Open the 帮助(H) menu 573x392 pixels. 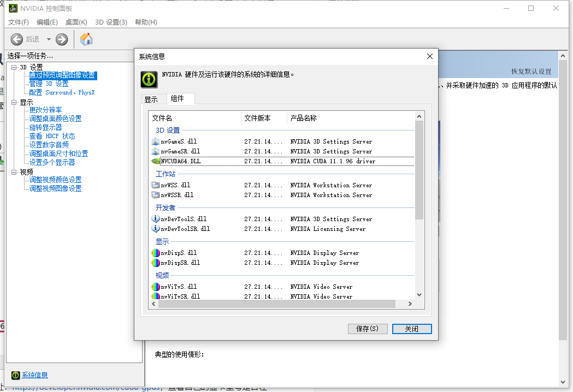(x=146, y=22)
